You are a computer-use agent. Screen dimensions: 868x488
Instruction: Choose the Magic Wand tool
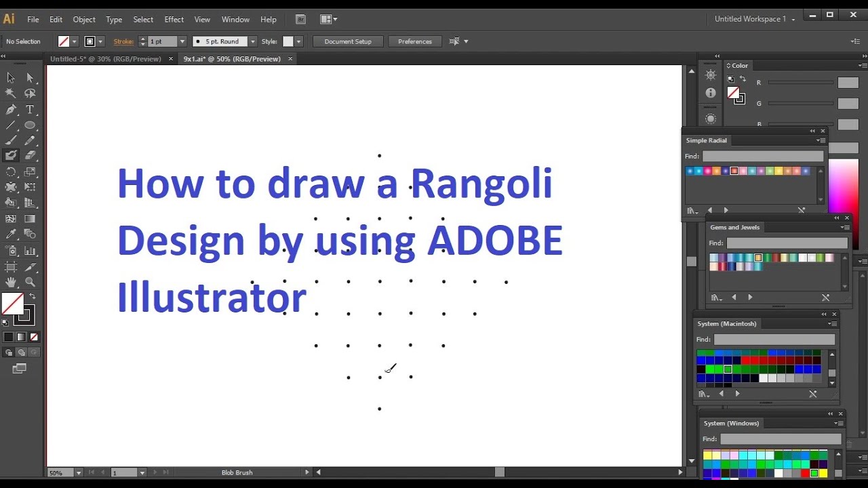point(11,94)
